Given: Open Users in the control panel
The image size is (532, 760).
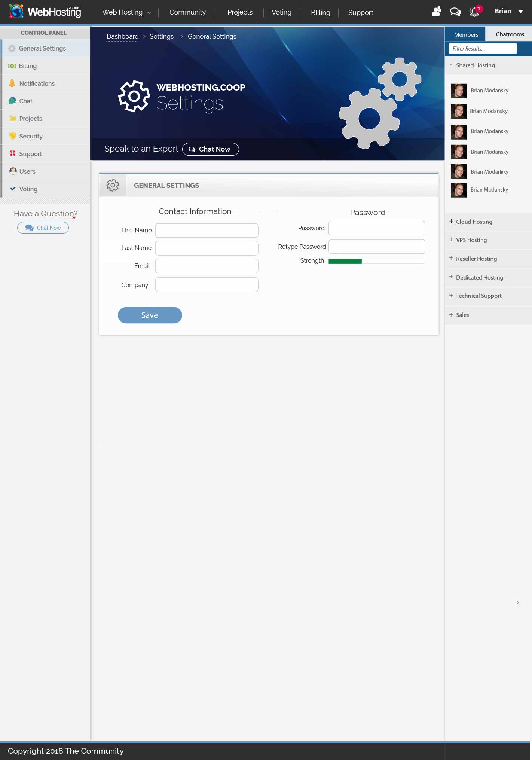Looking at the screenshot, I should coord(45,171).
